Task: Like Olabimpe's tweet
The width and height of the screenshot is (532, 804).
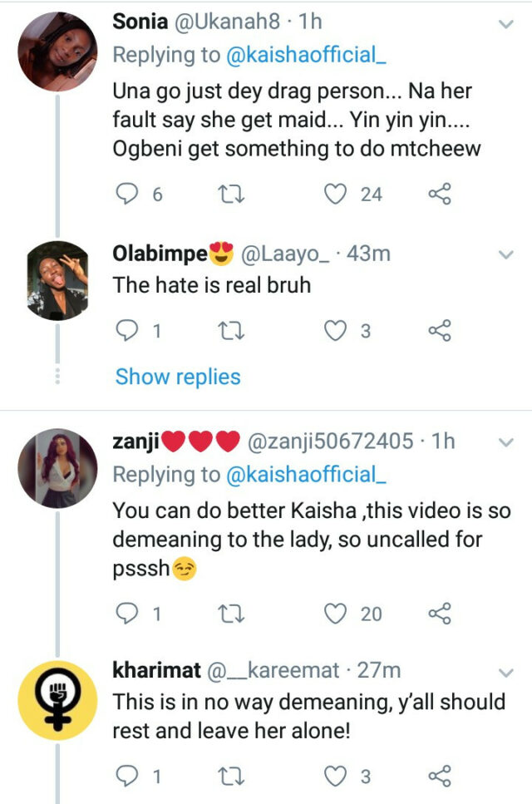Action: [x=334, y=331]
